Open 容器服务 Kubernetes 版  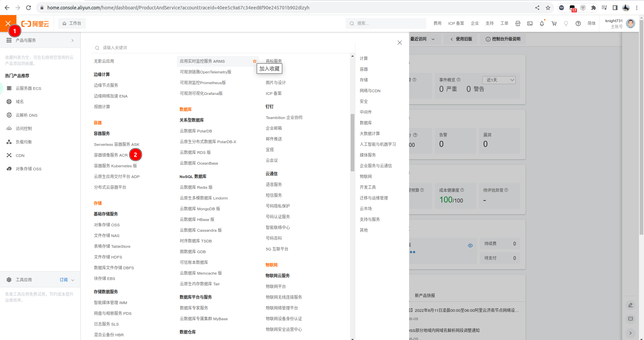coord(115,166)
